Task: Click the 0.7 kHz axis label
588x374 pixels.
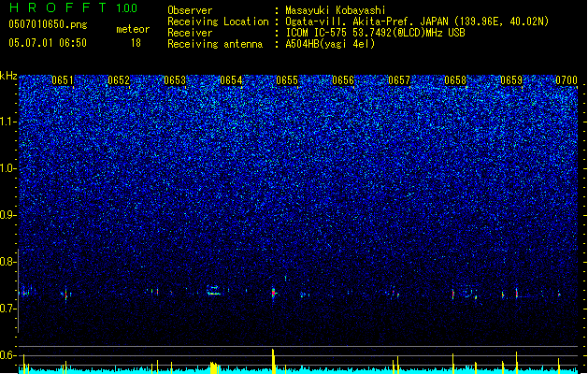Action: tap(8, 309)
